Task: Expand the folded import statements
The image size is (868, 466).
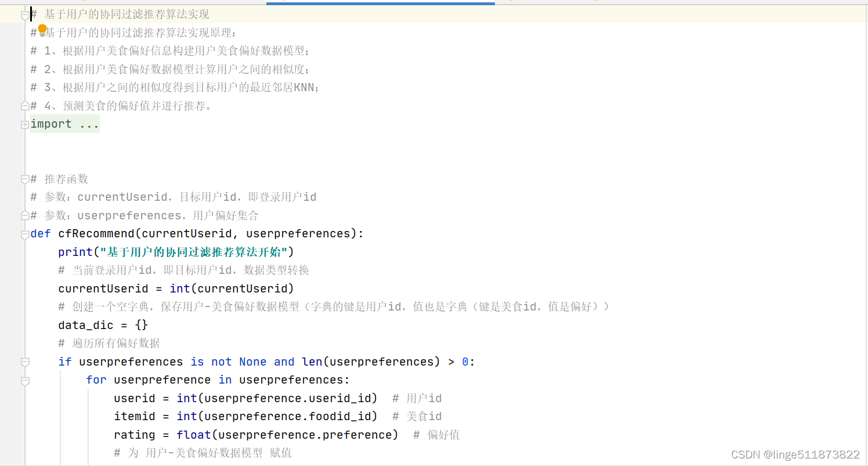Action: point(24,124)
